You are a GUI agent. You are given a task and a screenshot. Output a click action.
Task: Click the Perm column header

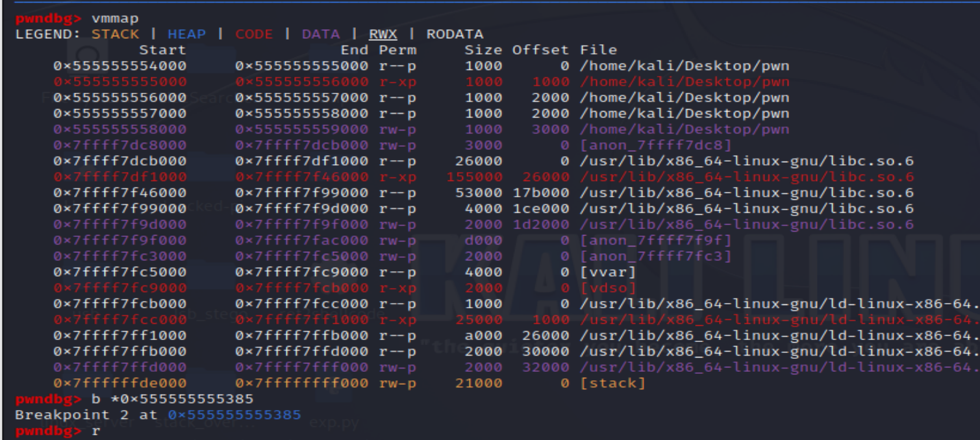click(x=397, y=50)
